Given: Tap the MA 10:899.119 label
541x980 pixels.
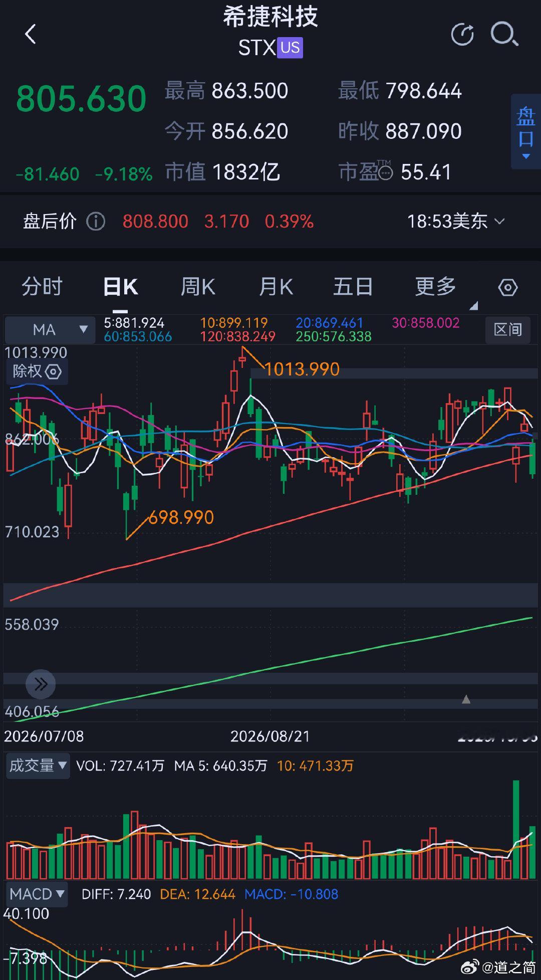Looking at the screenshot, I should click(234, 323).
